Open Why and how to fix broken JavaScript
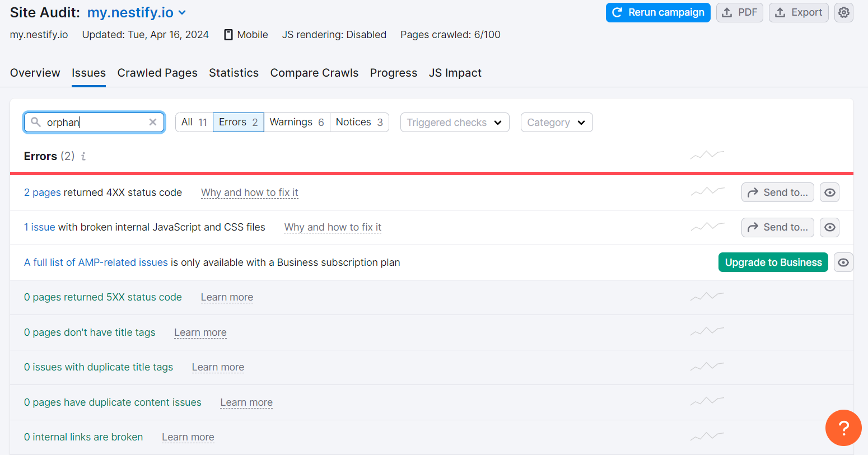This screenshot has height=455, width=868. (333, 227)
